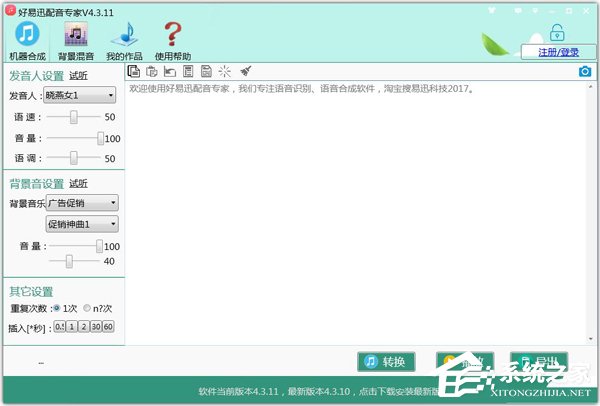Click the text editor scrollbar down arrow
The image size is (600, 406).
pos(591,339)
